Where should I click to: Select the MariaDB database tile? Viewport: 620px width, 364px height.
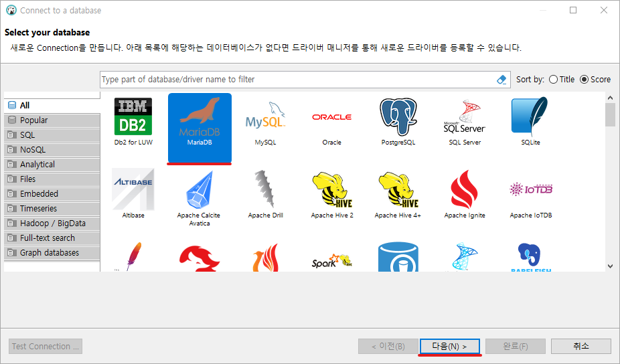200,128
